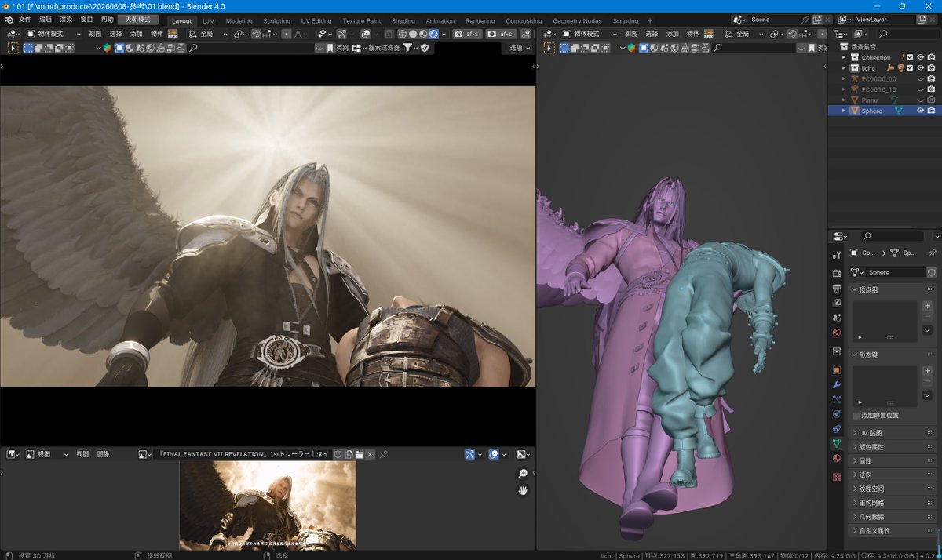Hide the Sphere object in the viewport
Viewport: 942px width, 560px height.
(921, 111)
